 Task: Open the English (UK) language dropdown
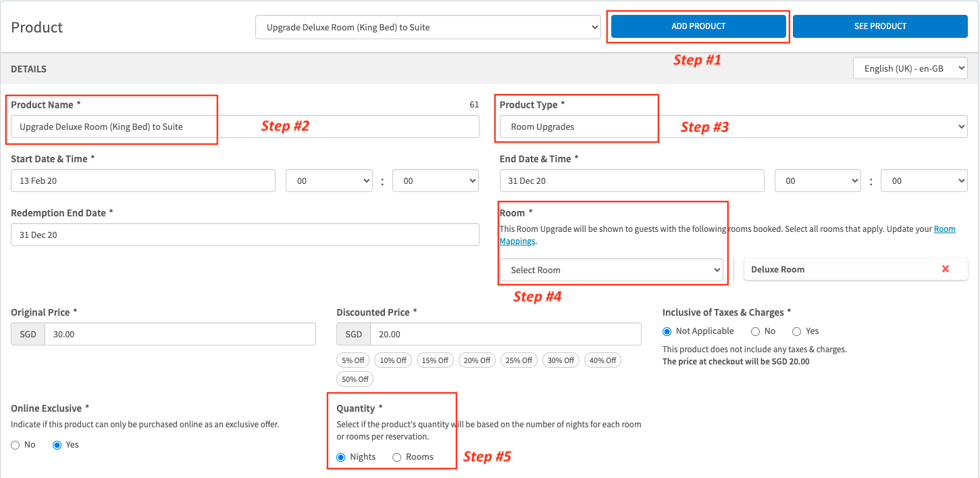click(909, 68)
